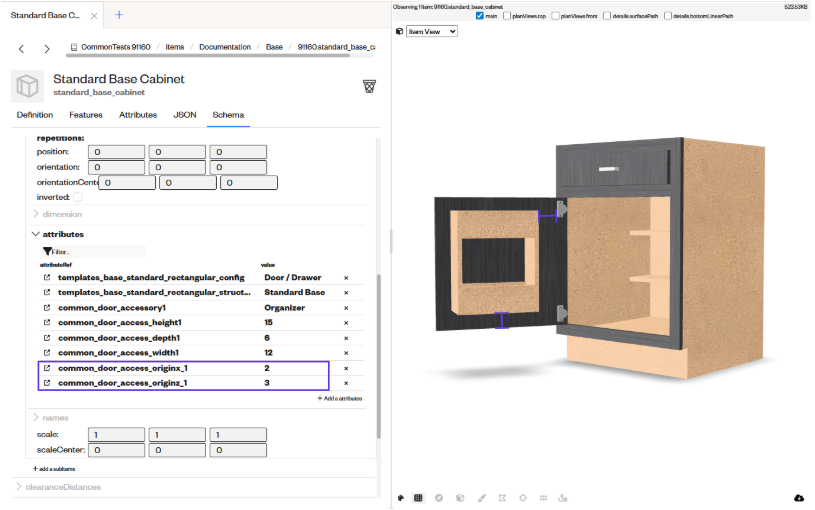The width and height of the screenshot is (815, 510).
Task: Click the Standard Base Cabinet cube thumbnail icon
Action: click(27, 86)
